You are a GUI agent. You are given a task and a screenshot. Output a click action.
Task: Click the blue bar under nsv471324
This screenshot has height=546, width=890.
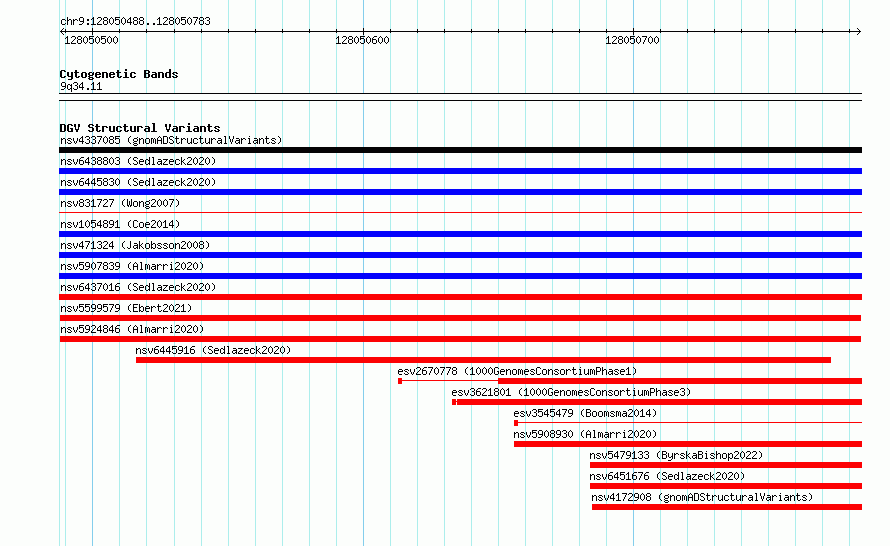(460, 255)
